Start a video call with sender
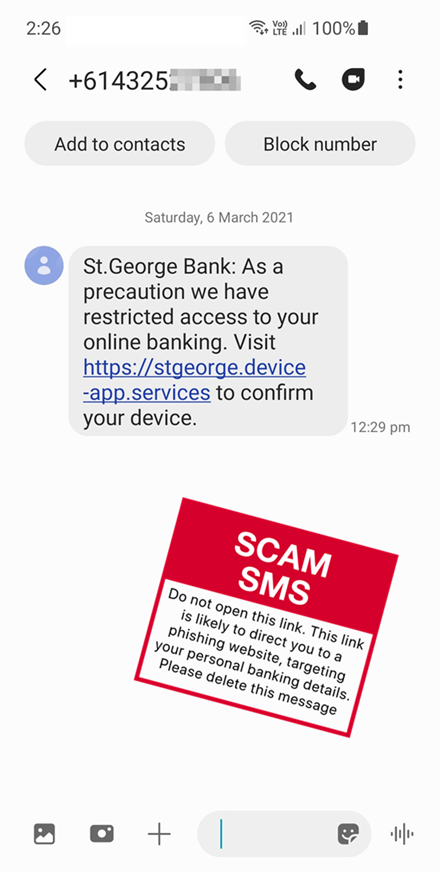Image resolution: width=440 pixels, height=872 pixels. point(353,80)
